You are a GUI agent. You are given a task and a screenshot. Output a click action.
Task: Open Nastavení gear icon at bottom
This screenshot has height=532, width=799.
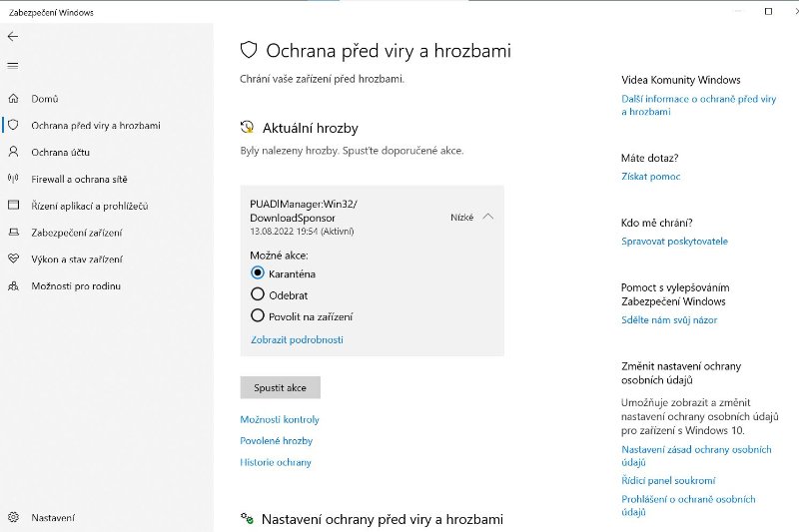tap(13, 517)
